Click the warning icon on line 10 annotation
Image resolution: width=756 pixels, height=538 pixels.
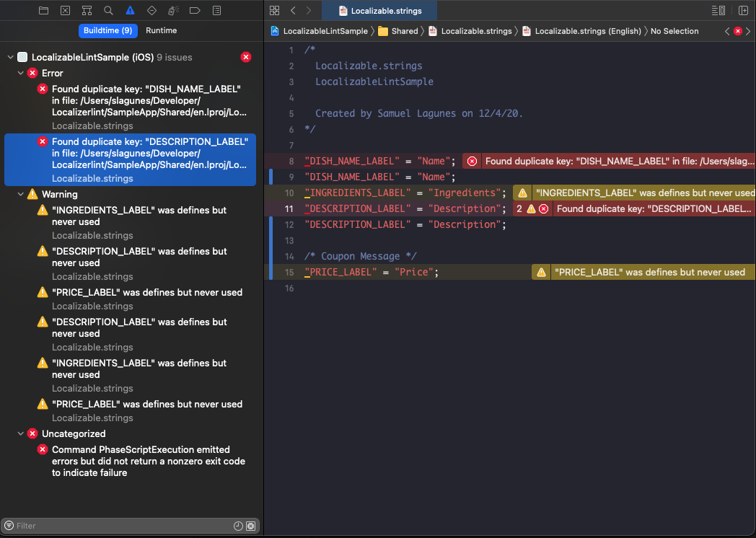click(523, 193)
